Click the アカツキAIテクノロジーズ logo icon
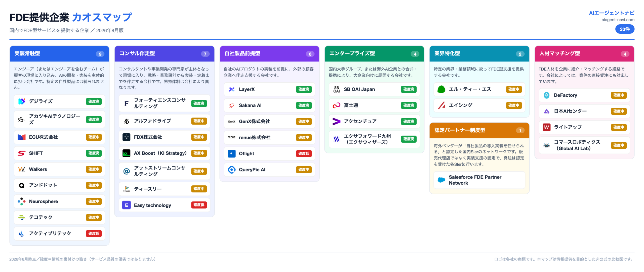The image size is (644, 272). click(22, 120)
